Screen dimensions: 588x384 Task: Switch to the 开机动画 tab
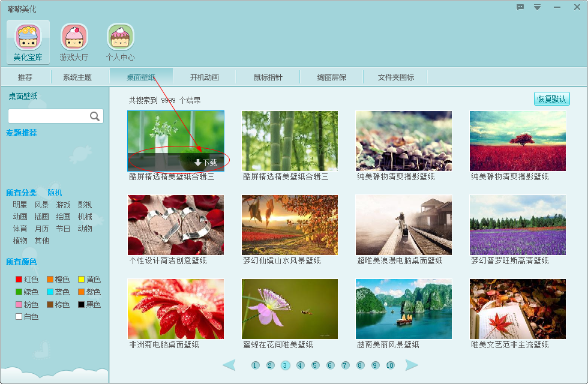(x=205, y=77)
